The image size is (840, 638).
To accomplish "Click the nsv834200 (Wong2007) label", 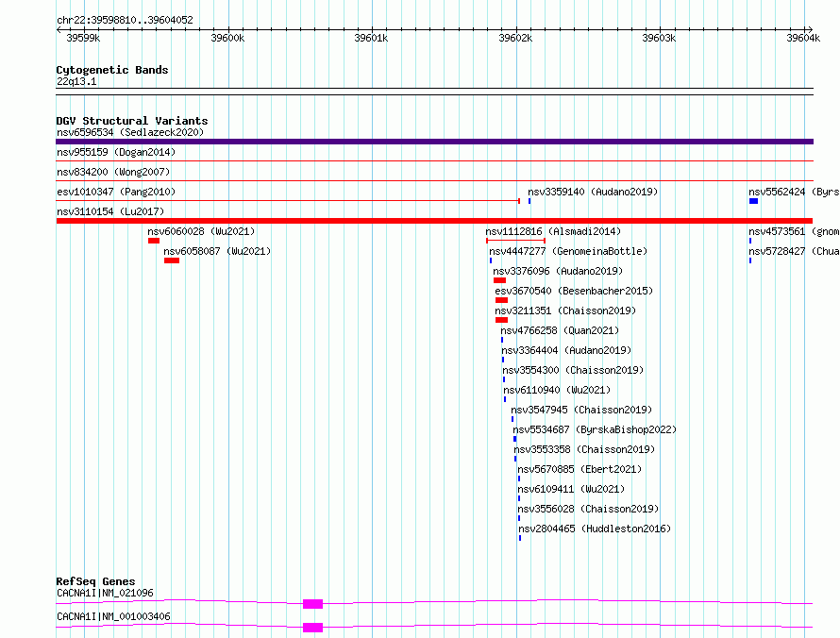I will coord(113,172).
